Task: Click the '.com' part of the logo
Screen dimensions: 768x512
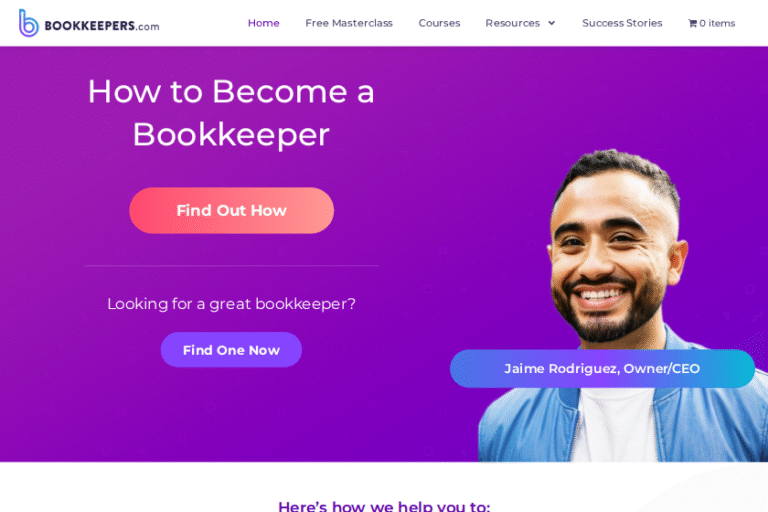Action: 147,27
